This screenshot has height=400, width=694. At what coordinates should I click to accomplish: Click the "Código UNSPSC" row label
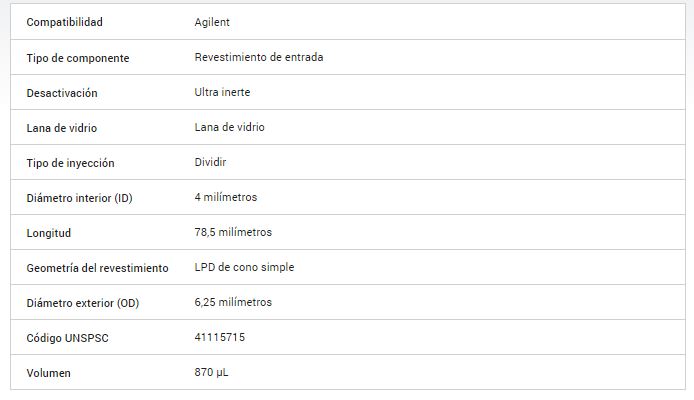67,338
